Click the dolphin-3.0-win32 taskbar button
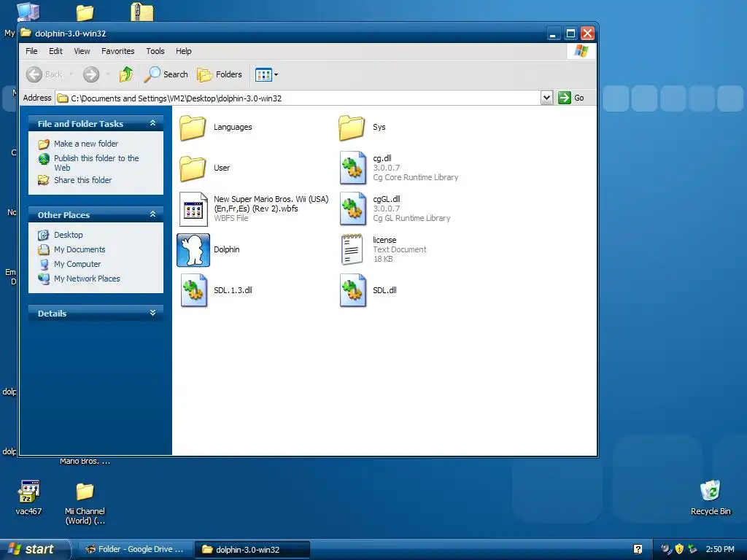747x560 pixels. coord(252,550)
